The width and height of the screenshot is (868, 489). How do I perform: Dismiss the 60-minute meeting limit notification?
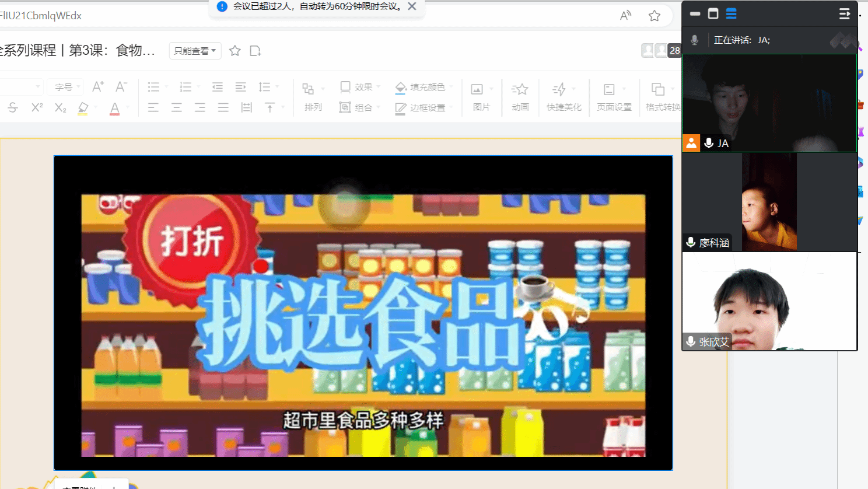[412, 6]
